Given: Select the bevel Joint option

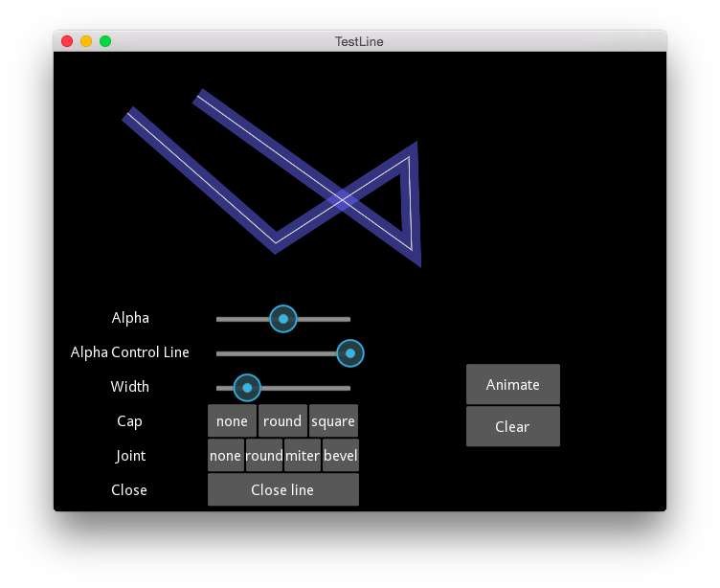Looking at the screenshot, I should pos(341,455).
